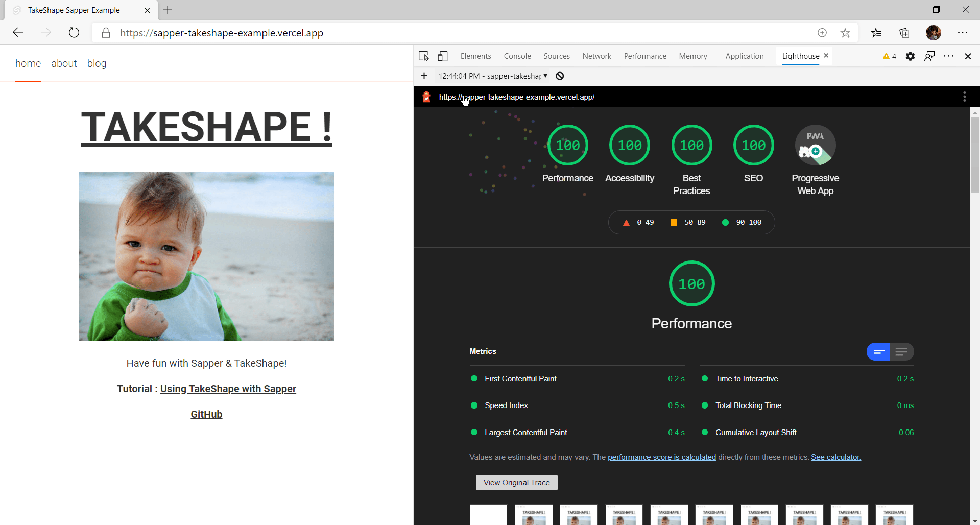Open Lighthouse report tools three-dot menu
Screen dimensions: 980x525
tap(964, 97)
